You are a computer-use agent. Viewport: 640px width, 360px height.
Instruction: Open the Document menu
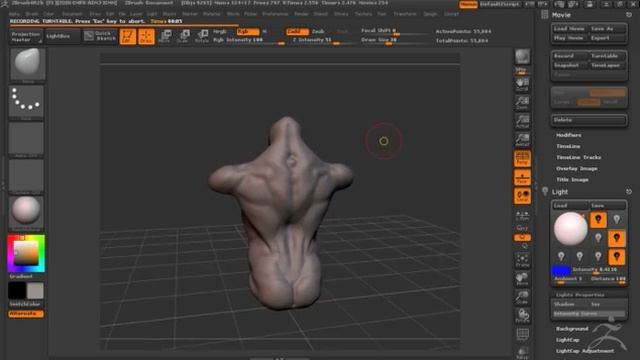(x=72, y=14)
